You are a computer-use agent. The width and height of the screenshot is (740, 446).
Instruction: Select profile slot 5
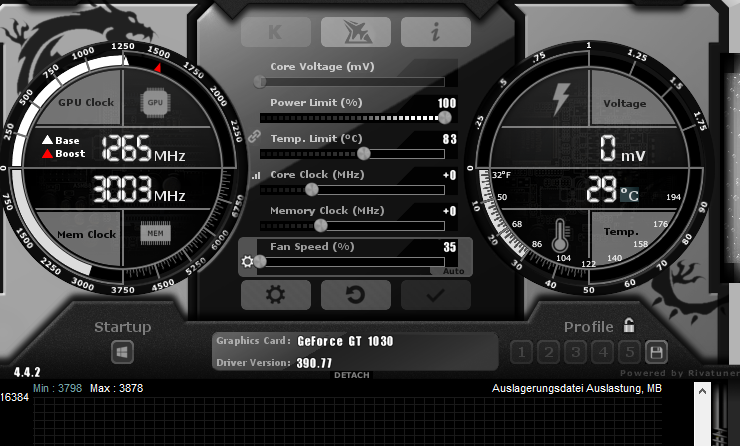pyautogui.click(x=630, y=352)
